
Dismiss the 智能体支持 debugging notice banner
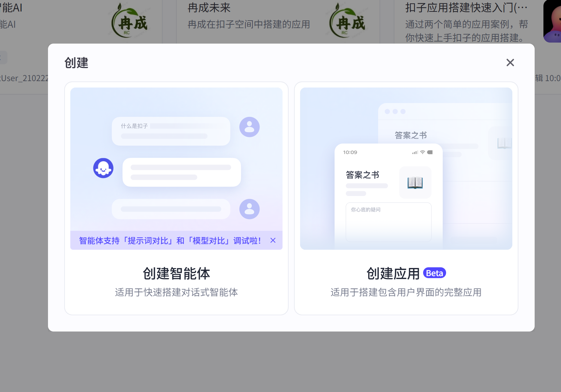coord(273,240)
